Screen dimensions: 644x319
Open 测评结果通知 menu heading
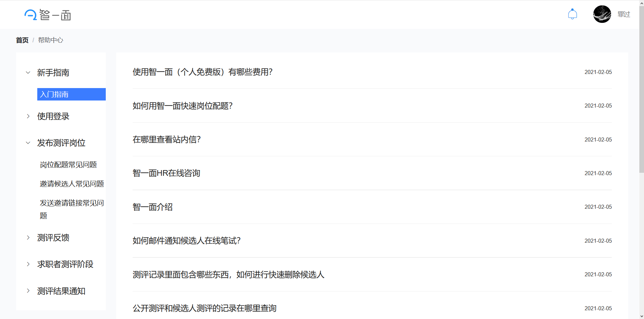(x=61, y=291)
